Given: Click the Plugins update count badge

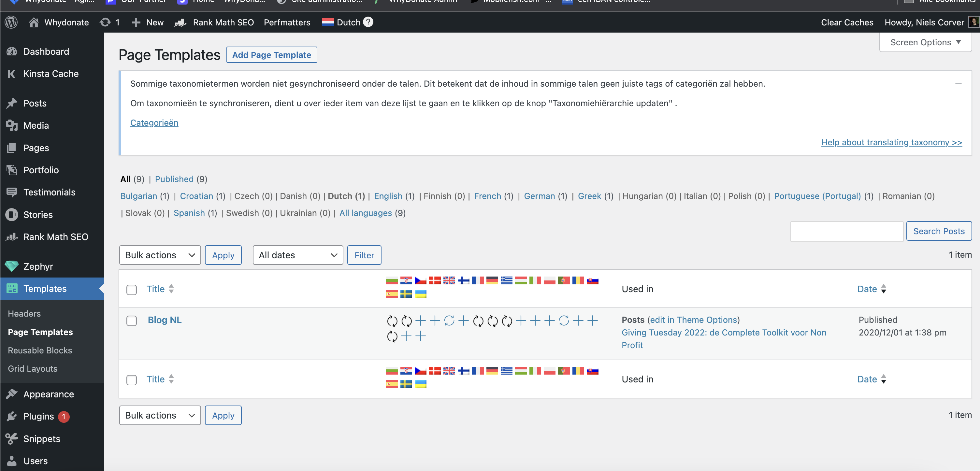Looking at the screenshot, I should (64, 416).
